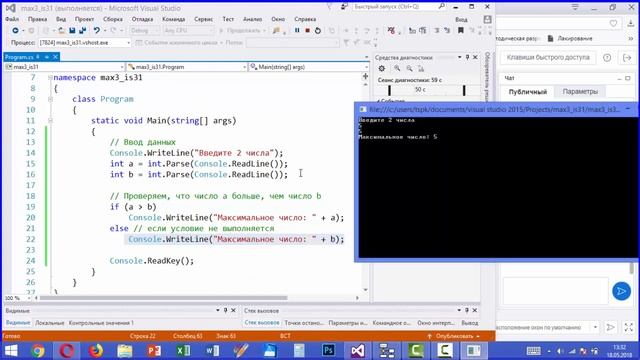Open the Windows Start menu
The height and width of the screenshot is (360, 640).
11,351
